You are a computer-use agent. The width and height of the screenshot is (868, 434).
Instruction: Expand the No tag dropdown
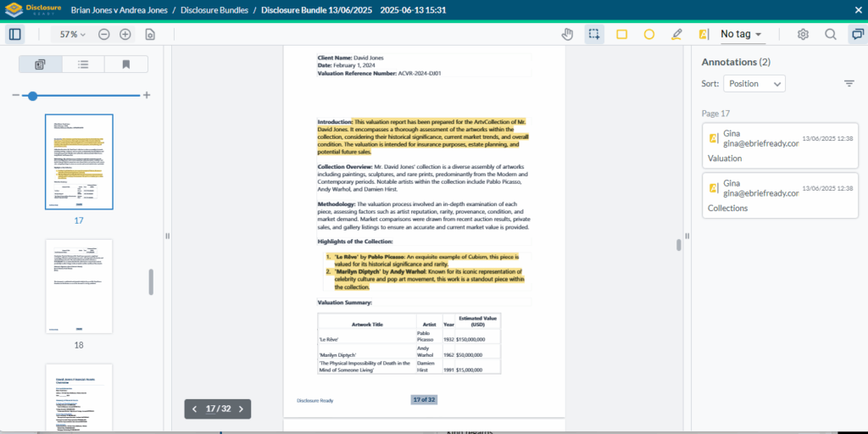tap(742, 35)
